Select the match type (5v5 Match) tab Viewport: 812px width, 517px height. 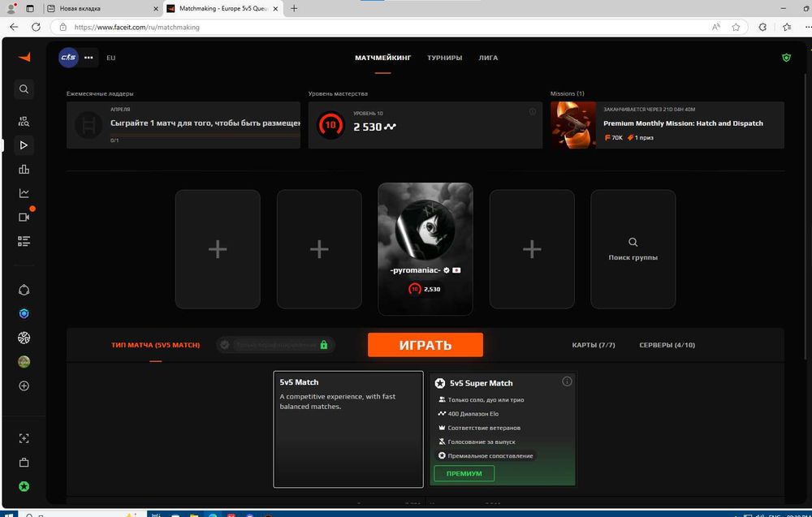tap(155, 345)
